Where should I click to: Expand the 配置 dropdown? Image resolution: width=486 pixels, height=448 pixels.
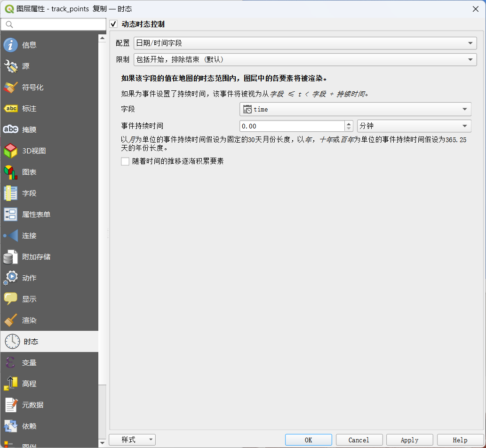305,43
